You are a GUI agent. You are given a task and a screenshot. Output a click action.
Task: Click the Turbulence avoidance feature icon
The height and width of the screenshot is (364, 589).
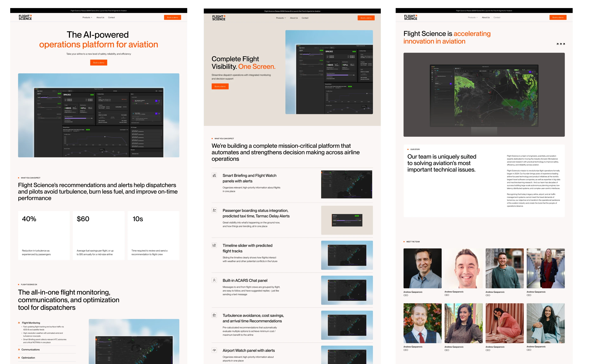pos(214,315)
